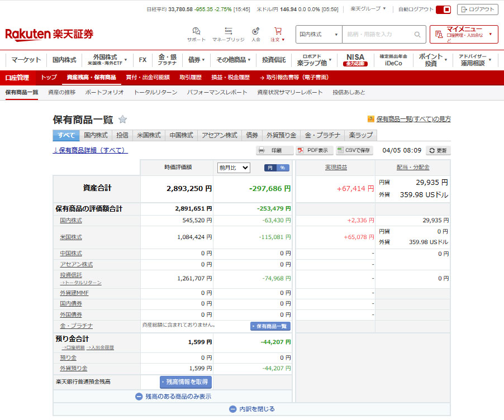This screenshot has height=420, width=504.
Task: Open the 前月比 comparison dropdown
Action: [234, 168]
